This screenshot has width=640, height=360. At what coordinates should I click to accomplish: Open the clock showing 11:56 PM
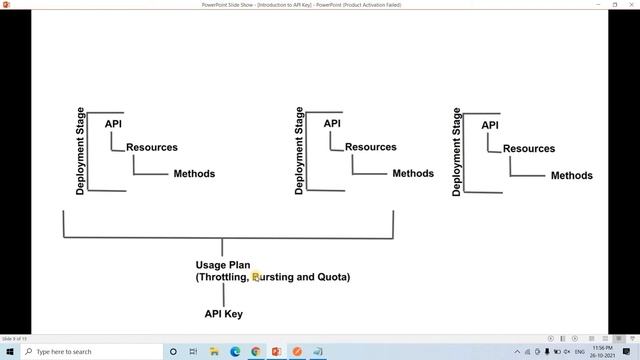602,351
